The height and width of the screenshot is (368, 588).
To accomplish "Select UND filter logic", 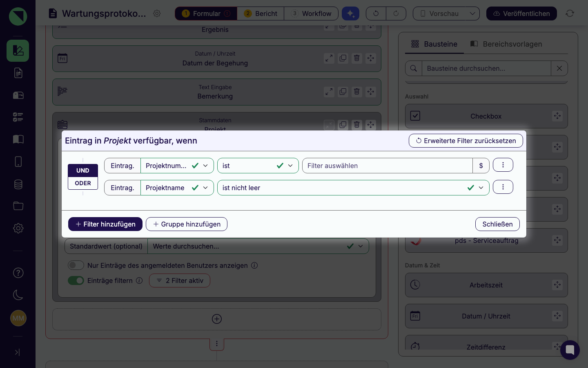I will tap(83, 171).
